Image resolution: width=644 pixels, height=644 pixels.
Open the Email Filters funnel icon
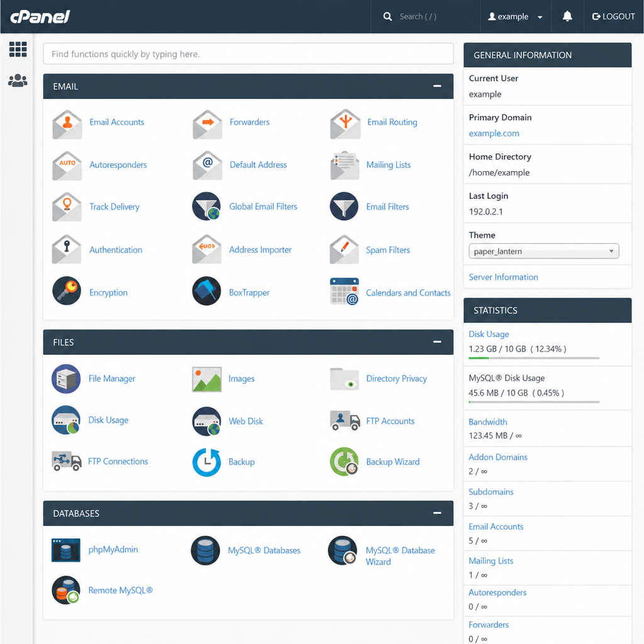point(344,206)
